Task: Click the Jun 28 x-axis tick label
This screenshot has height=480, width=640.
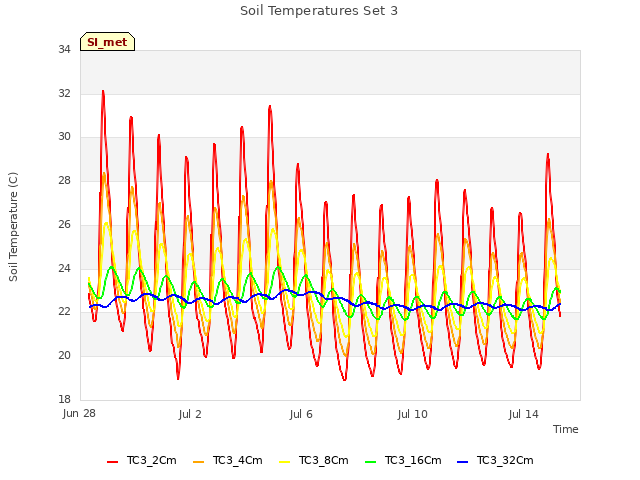Action: coord(79,414)
